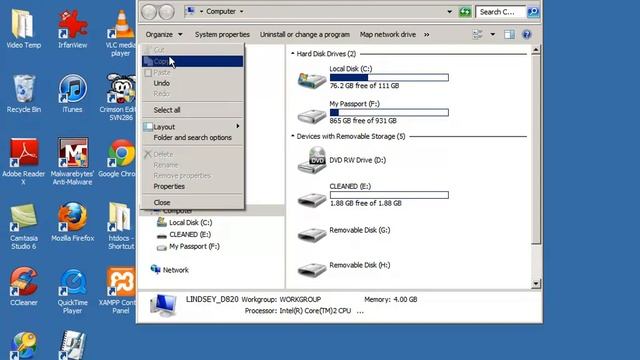
Task: Click LINDSEY_D820 computer icon in details pane
Action: coord(163,305)
